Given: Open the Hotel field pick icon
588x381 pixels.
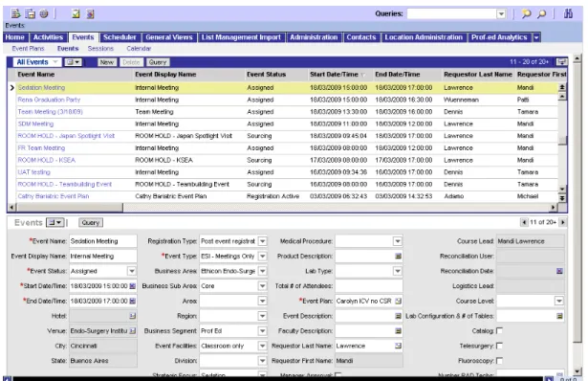Looking at the screenshot, I should 132,316.
